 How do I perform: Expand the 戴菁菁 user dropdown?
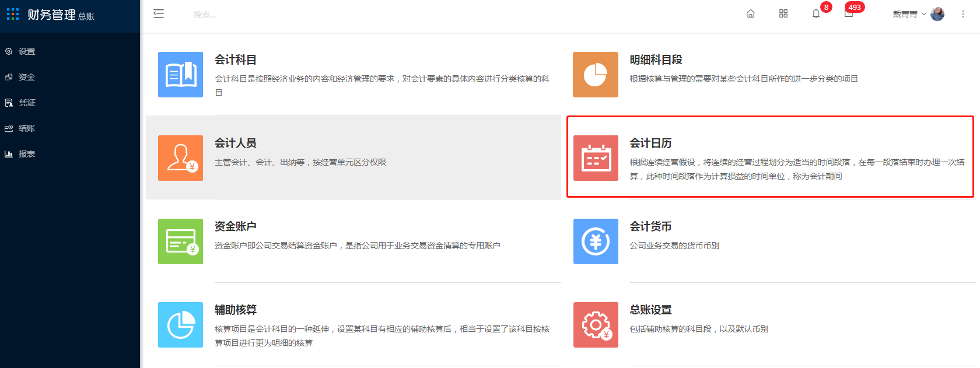909,14
